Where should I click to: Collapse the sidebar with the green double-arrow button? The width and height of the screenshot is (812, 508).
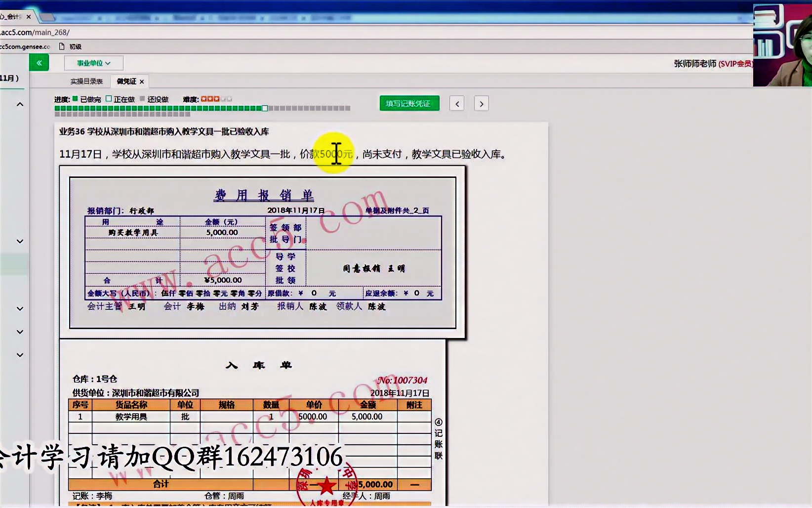tap(39, 63)
